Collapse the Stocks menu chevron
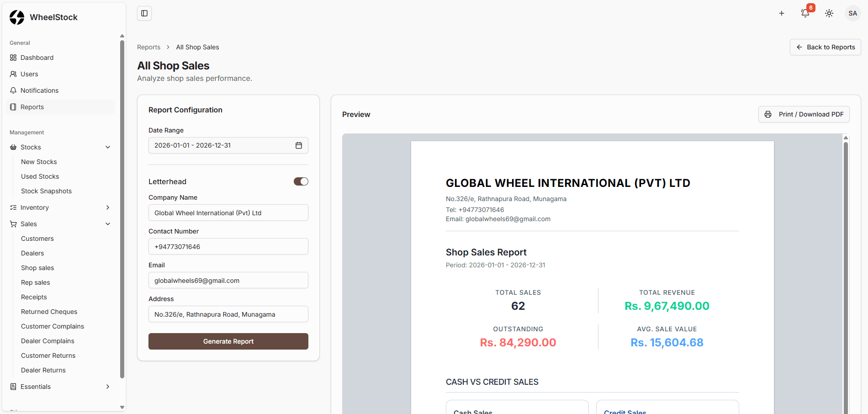Viewport: 868px width, 414px height. point(108,147)
